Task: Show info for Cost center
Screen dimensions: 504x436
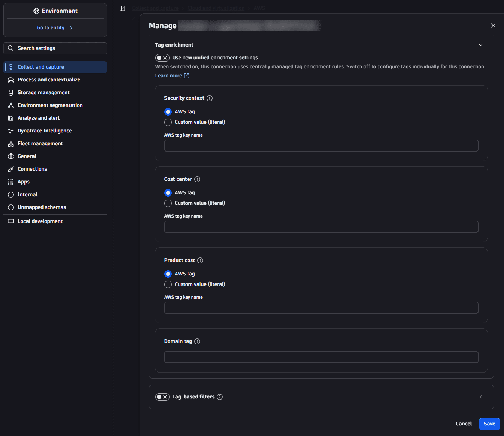Action: click(x=197, y=179)
